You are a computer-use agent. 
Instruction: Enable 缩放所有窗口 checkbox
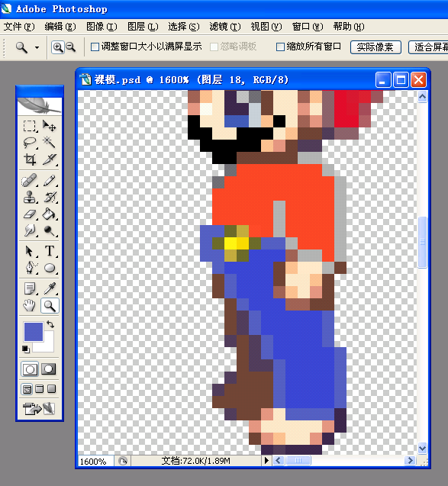280,47
